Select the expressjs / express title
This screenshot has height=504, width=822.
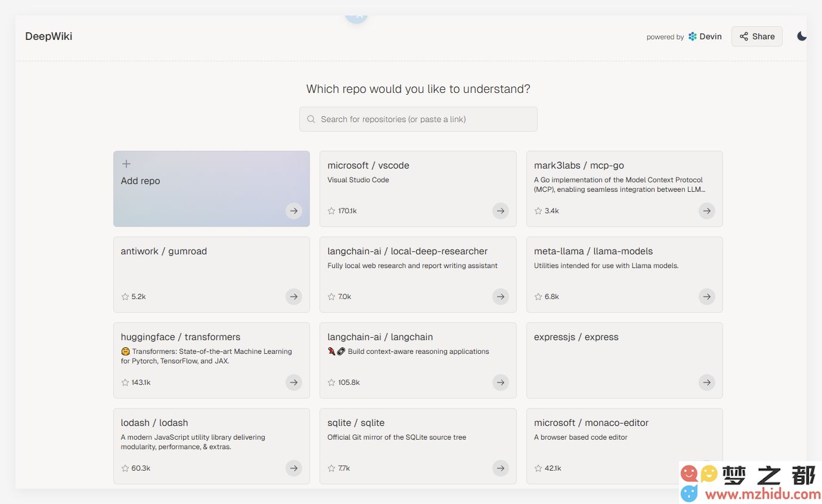pyautogui.click(x=576, y=337)
